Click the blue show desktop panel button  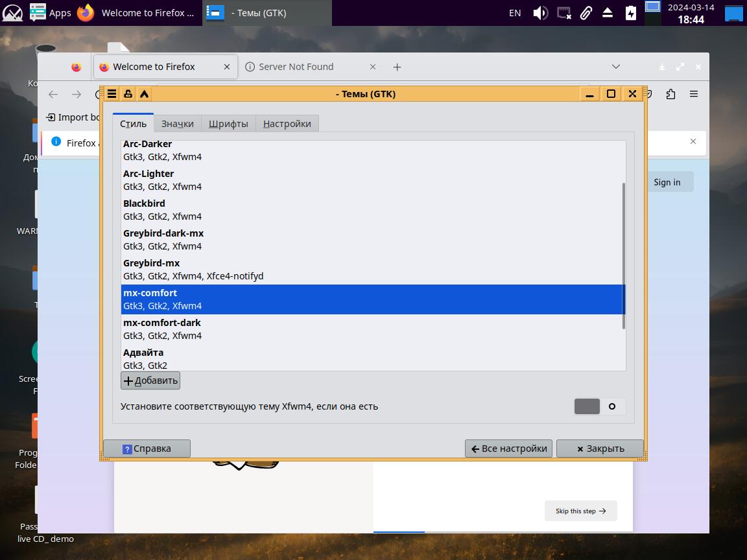coord(733,13)
